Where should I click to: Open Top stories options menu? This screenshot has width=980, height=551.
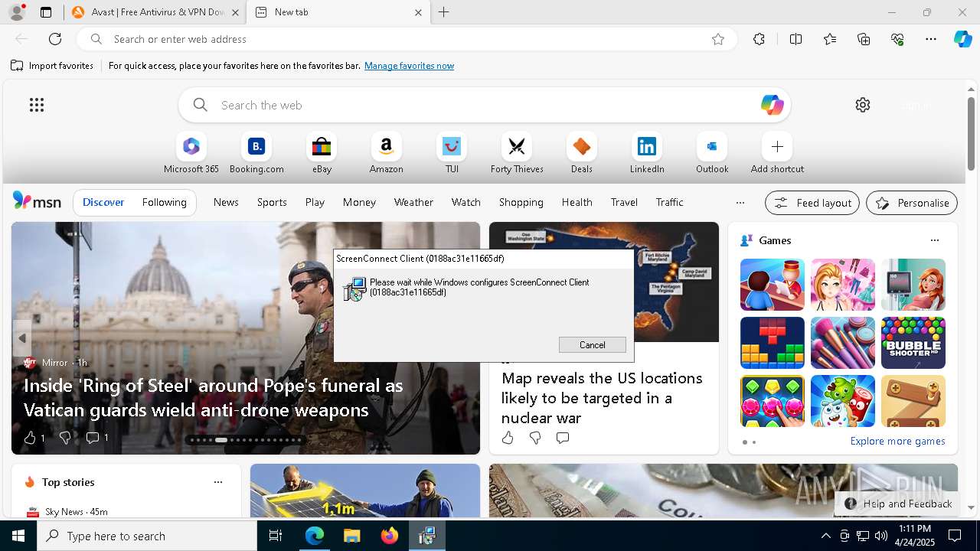pos(218,482)
